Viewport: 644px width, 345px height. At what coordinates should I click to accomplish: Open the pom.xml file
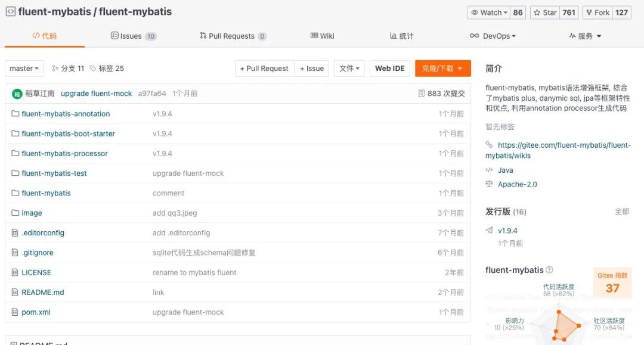tap(36, 312)
